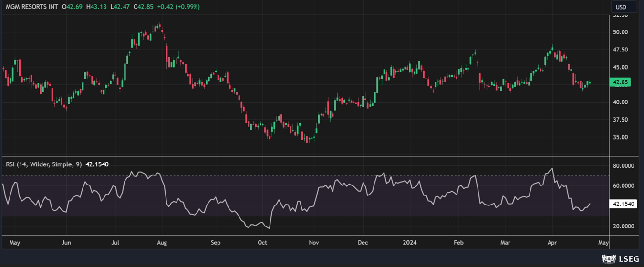
Task: Click the 35.00 level on the price axis
Action: (621, 137)
